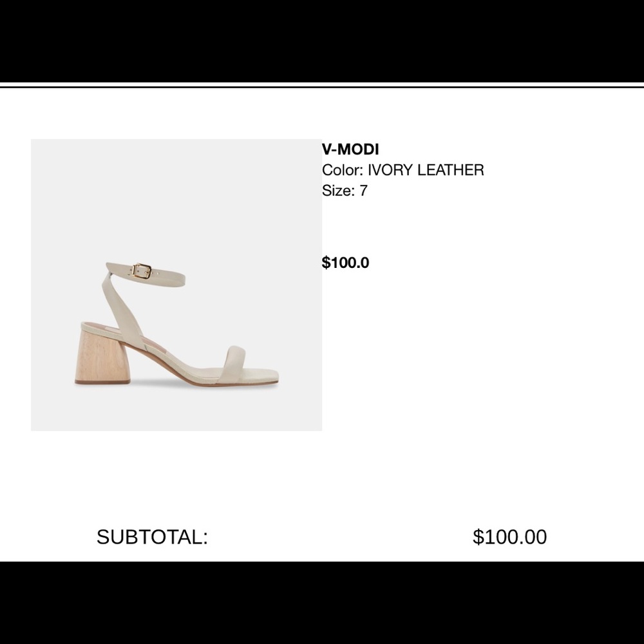Click the white divider line under header
This screenshot has width=644, height=644.
pos(322,85)
